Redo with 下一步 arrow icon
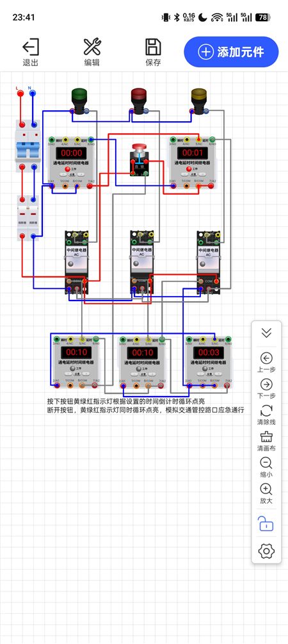Viewport: 288px width, 644px height. pyautogui.click(x=266, y=388)
